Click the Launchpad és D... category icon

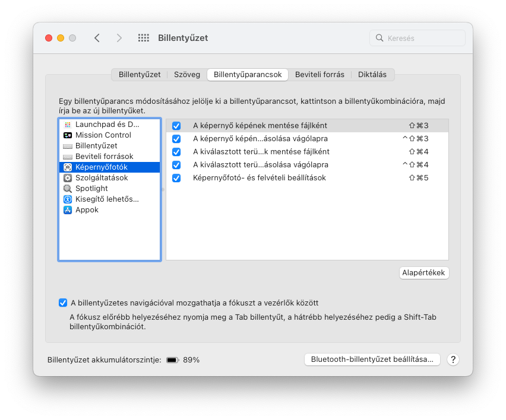pyautogui.click(x=68, y=125)
